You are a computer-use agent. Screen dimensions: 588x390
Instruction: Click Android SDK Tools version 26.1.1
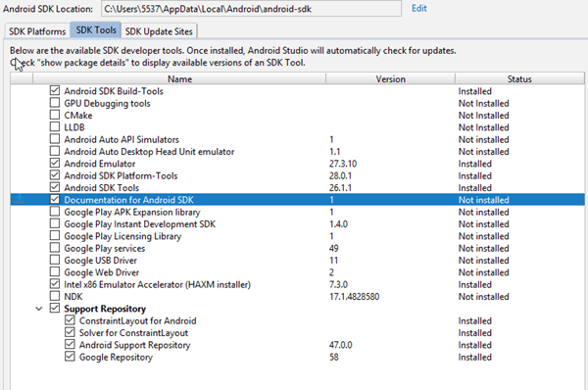coord(340,188)
